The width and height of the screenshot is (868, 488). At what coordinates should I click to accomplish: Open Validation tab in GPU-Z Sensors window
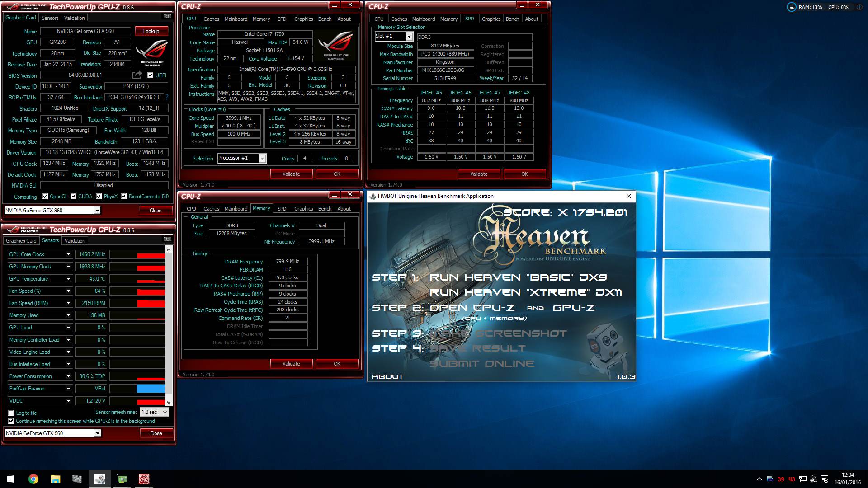click(x=75, y=241)
